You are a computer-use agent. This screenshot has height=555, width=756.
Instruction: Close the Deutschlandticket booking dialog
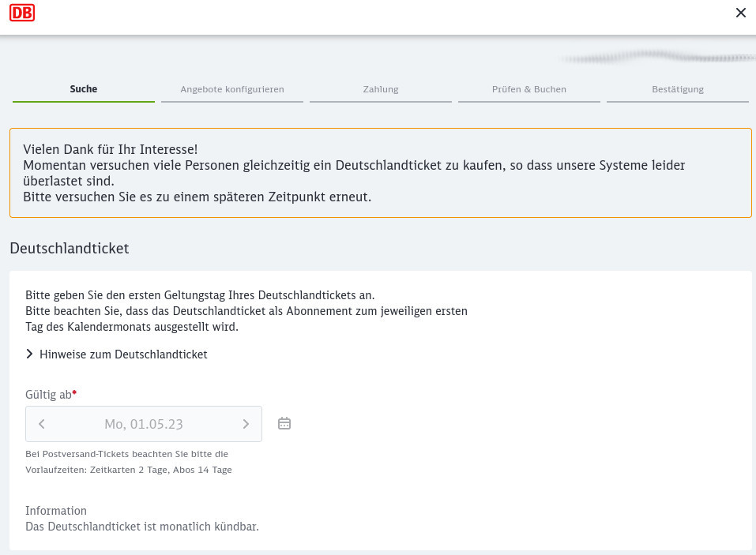click(741, 13)
